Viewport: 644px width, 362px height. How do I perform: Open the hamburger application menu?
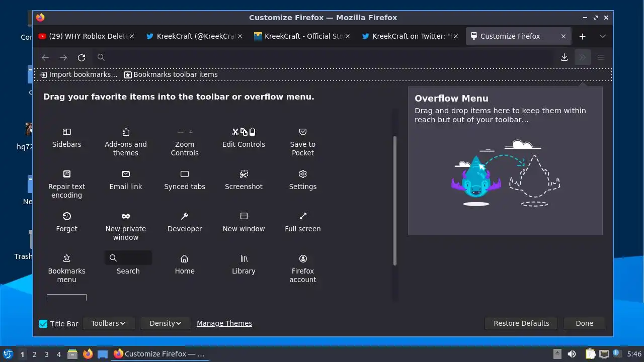[601, 57]
